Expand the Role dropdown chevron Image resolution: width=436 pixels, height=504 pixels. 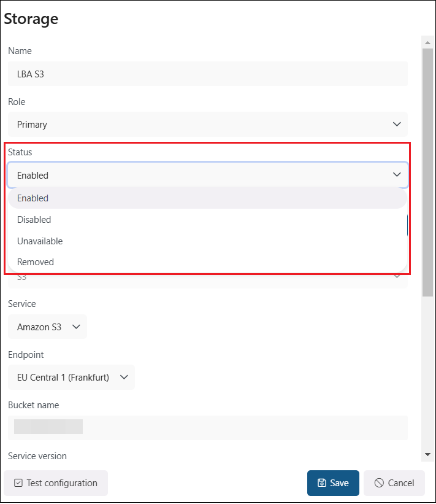397,124
